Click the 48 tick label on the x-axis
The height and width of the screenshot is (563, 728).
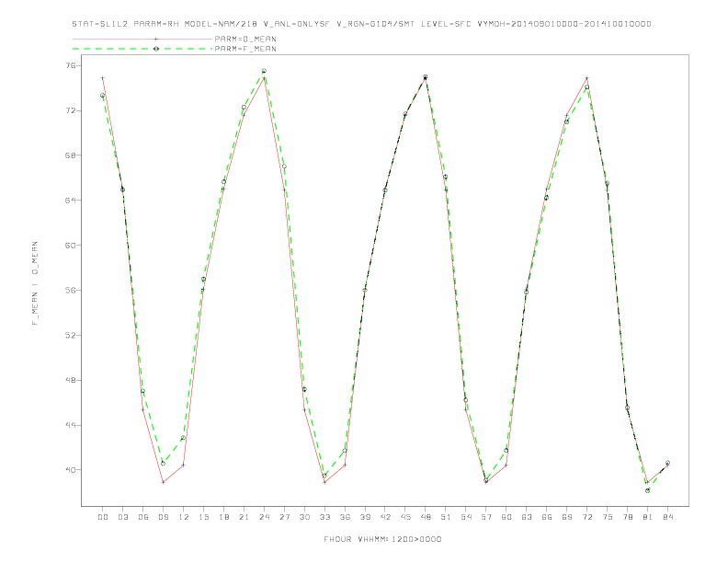coord(426,517)
